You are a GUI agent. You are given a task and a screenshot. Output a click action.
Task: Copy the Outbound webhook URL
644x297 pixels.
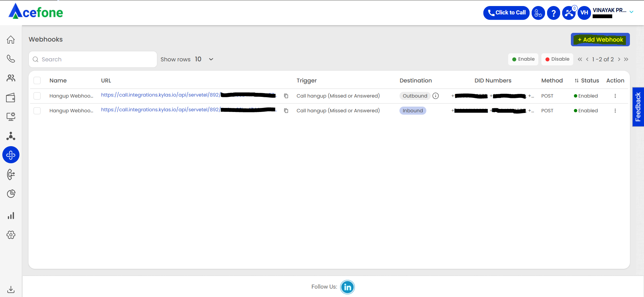click(x=286, y=96)
